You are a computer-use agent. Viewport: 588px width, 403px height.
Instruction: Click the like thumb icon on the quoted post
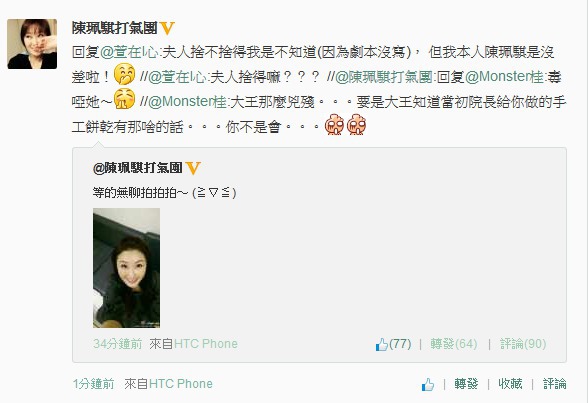click(381, 344)
